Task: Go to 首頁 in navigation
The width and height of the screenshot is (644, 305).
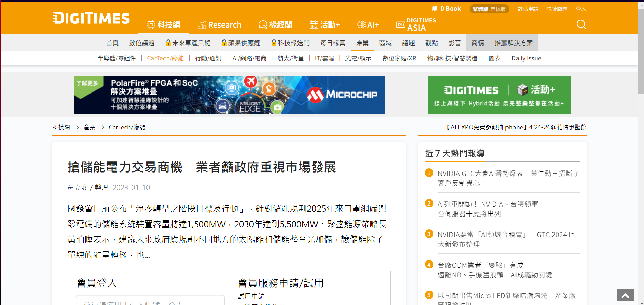Action: pyautogui.click(x=112, y=43)
